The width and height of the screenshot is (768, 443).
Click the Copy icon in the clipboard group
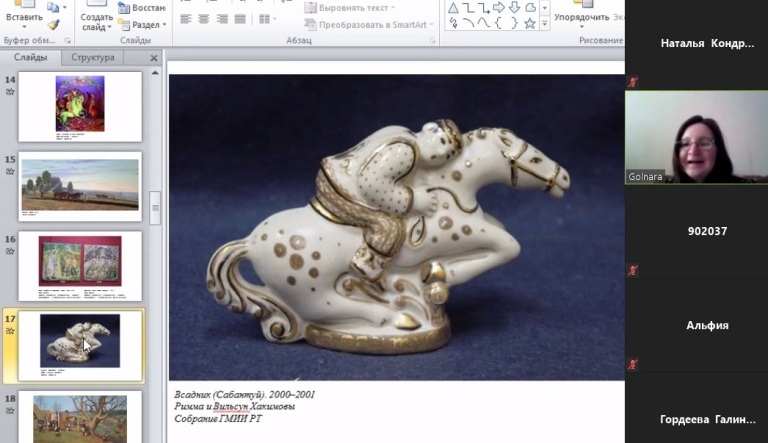click(52, 7)
